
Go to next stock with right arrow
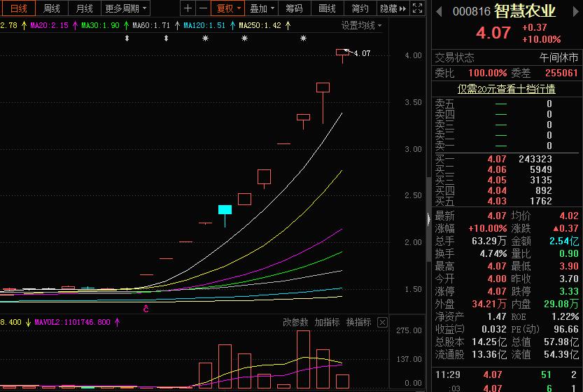575,12
